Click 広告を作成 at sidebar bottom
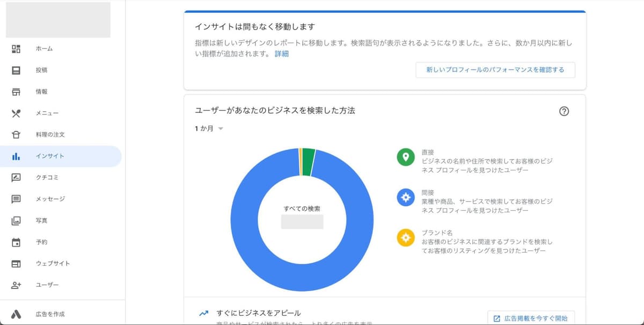The height and width of the screenshot is (325, 644). [50, 314]
